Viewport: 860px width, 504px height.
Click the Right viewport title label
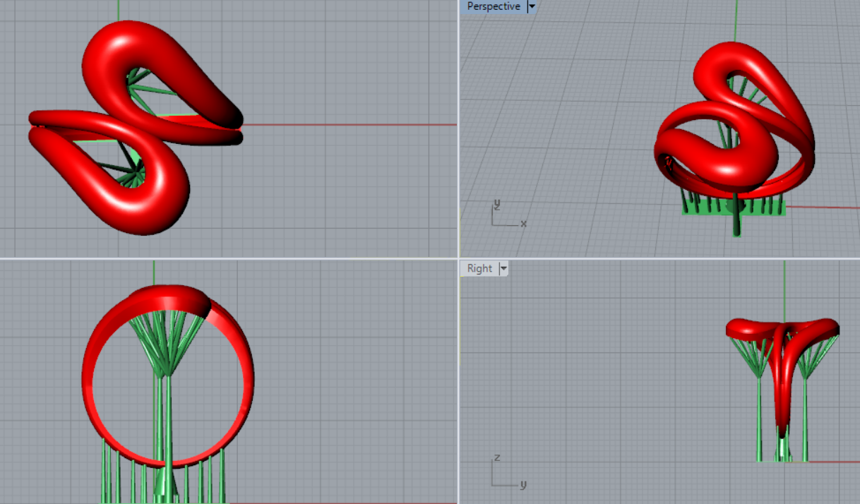coord(479,268)
